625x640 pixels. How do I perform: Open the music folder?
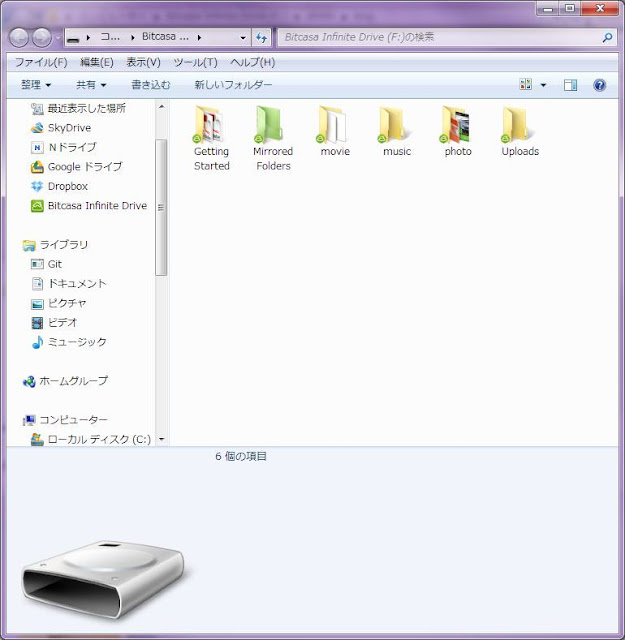396,131
